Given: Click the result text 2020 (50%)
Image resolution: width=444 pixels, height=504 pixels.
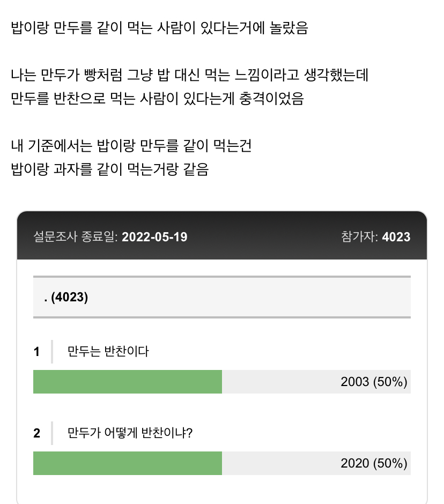Looking at the screenshot, I should tap(374, 463).
